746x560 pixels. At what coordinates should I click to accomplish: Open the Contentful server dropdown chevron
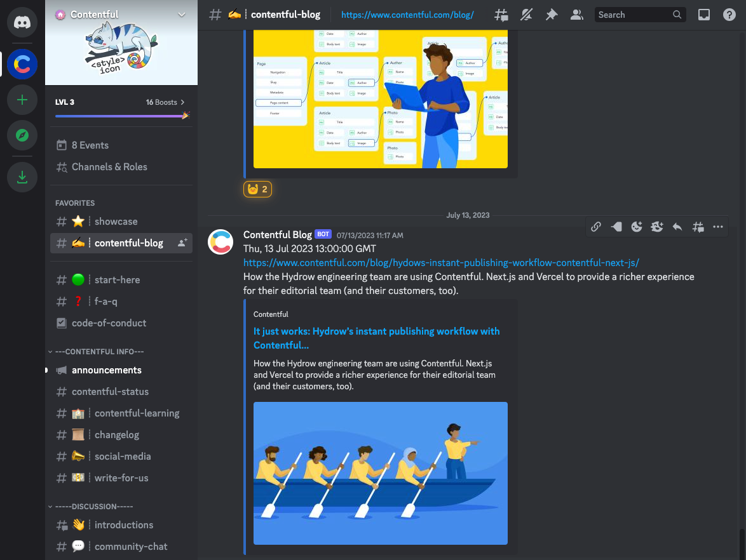point(182,14)
